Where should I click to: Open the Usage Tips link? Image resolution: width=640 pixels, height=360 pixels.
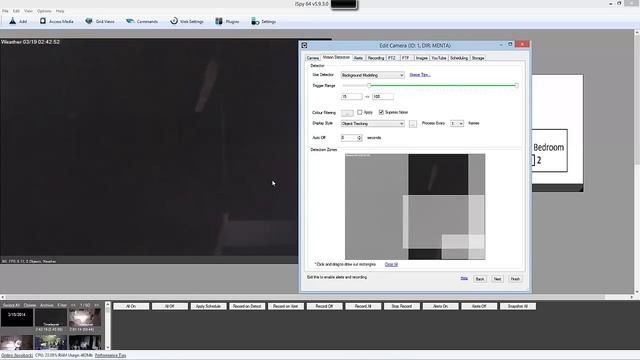[420, 75]
